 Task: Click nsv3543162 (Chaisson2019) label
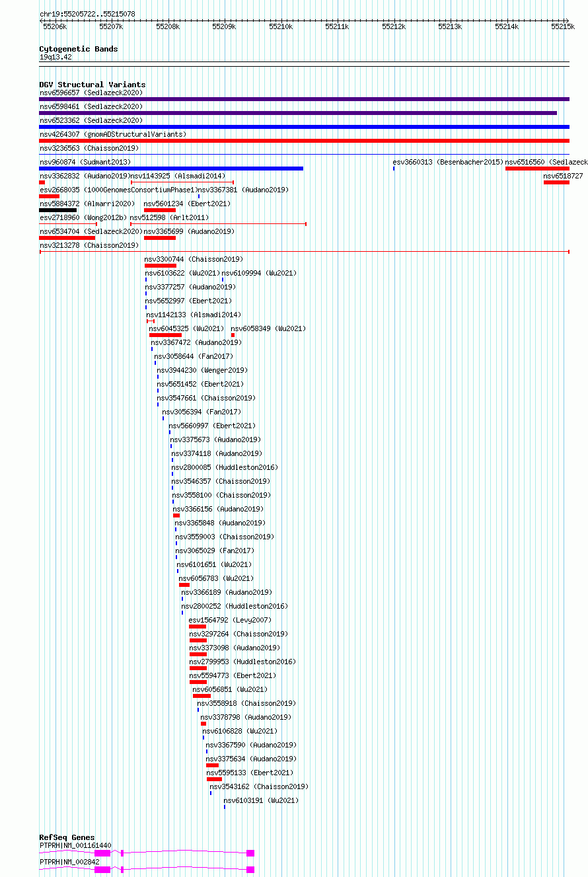click(x=259, y=786)
